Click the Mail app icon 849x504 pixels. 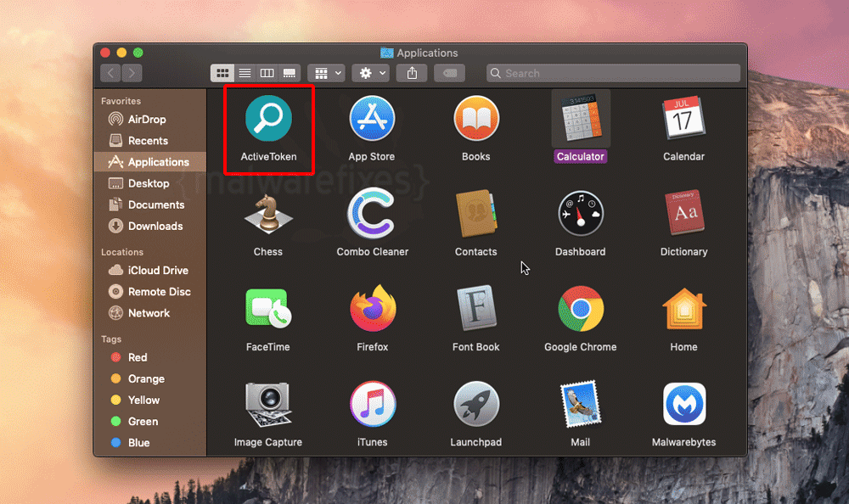581,404
